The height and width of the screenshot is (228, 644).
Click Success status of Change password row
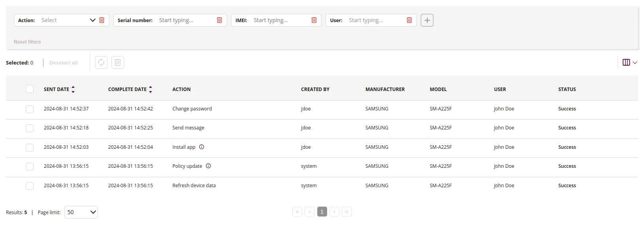click(x=567, y=109)
